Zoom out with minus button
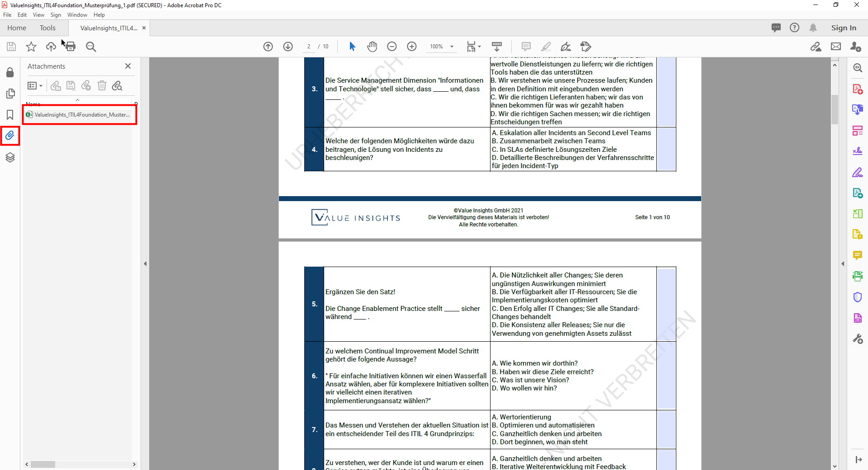This screenshot has width=868, height=470. (392, 47)
